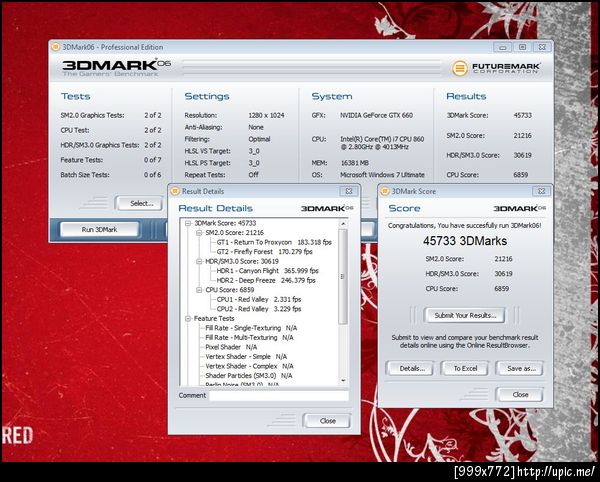Image resolution: width=600 pixels, height=482 pixels.
Task: Close Result Details via title bar X
Action: pyautogui.click(x=349, y=191)
